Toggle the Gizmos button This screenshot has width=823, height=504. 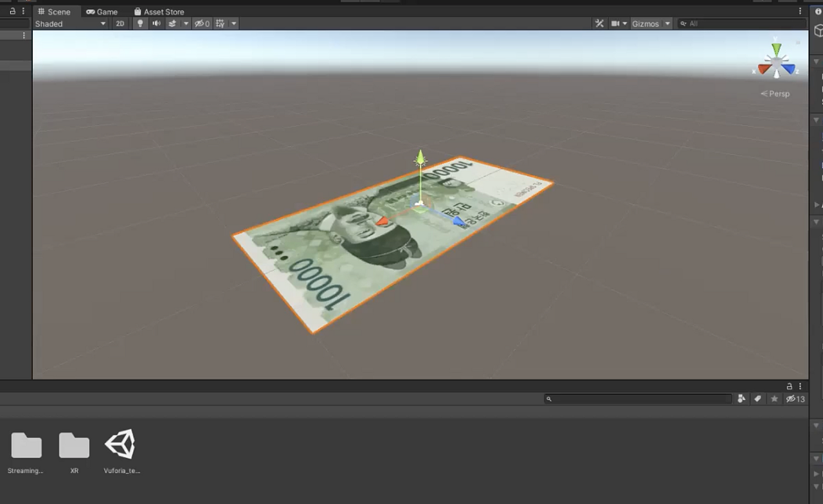[x=646, y=24]
